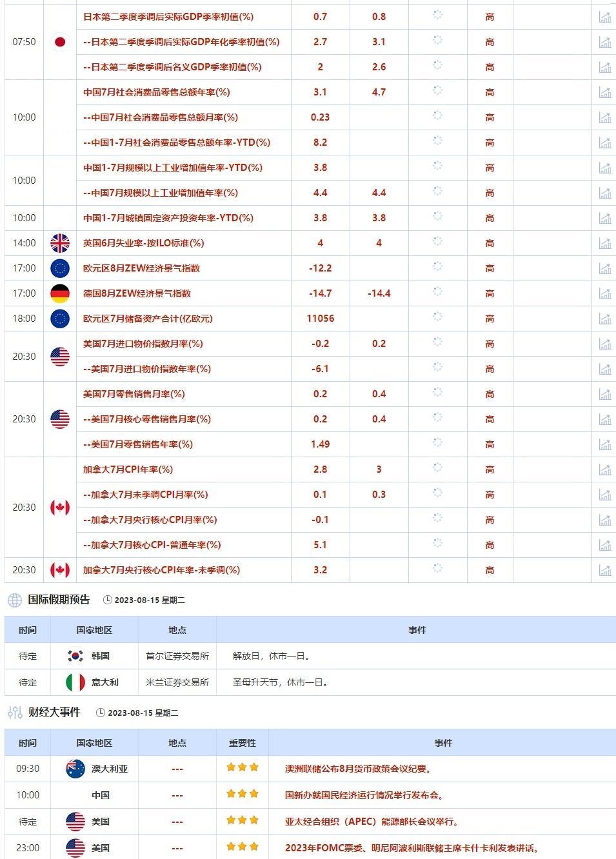616x859 pixels.
Task: Click the clock icon next to 2023-08-15 星期二
Action: tap(107, 600)
